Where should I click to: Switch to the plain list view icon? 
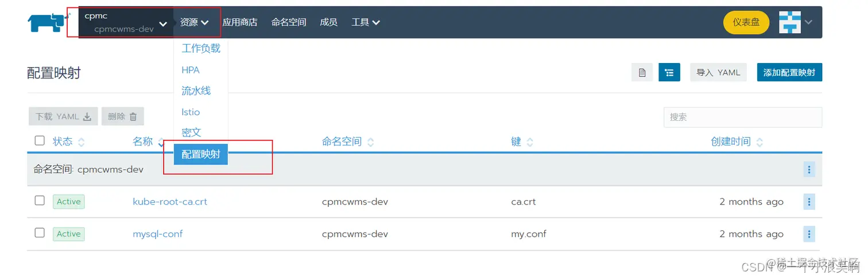(642, 73)
